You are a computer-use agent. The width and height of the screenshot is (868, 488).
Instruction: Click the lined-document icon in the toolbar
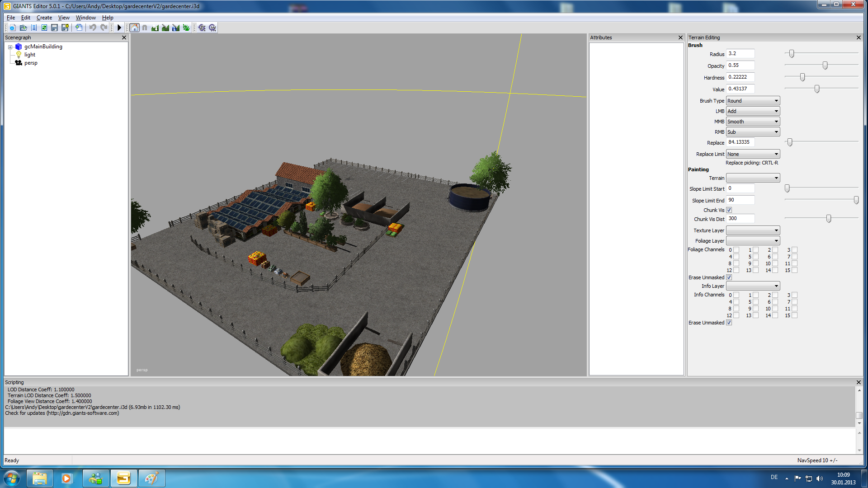[x=34, y=28]
